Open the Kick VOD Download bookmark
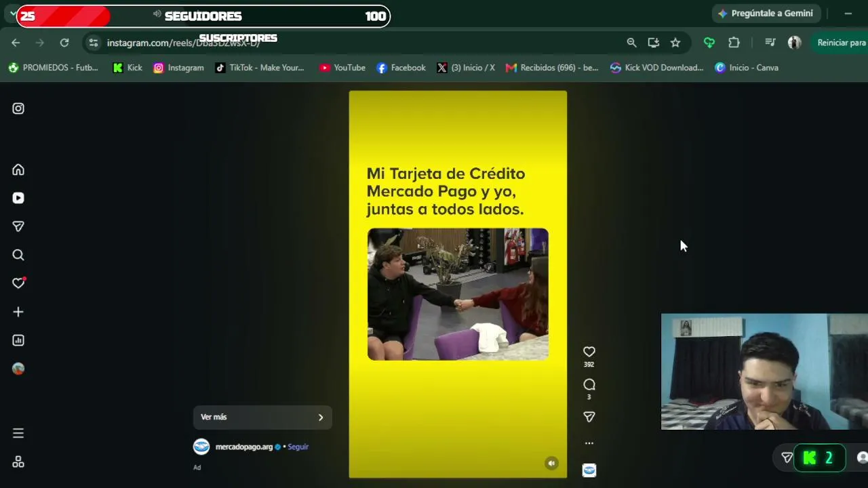Viewport: 868px width, 488px height. [x=657, y=68]
